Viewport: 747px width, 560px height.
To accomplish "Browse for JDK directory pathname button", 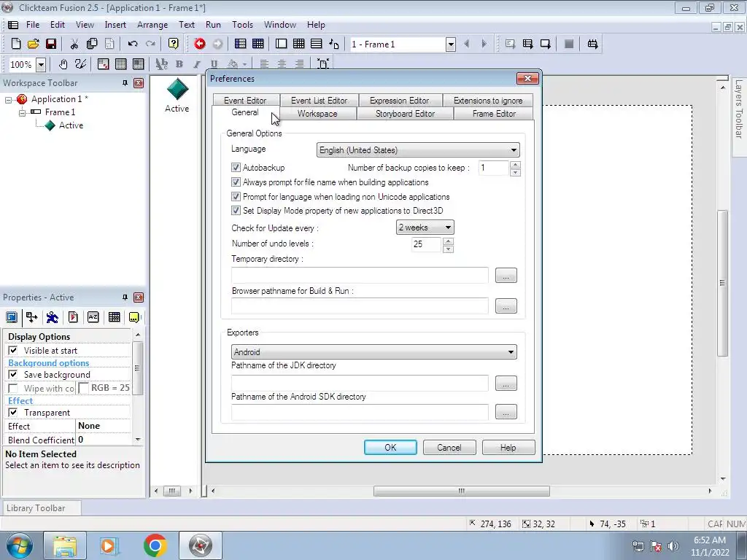I will (506, 383).
